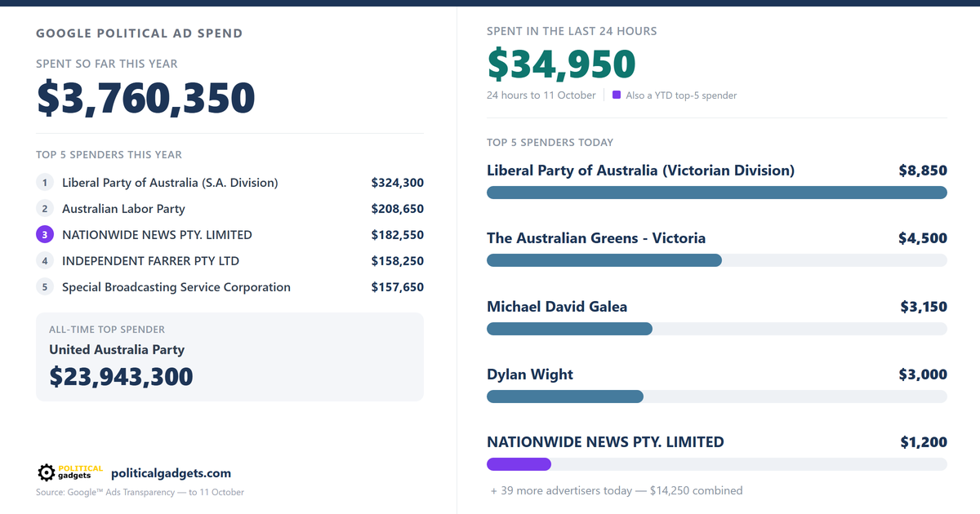Select NATIONWIDE NEWS PTY. LIMITED in yearly list
The height and width of the screenshot is (514, 980).
pyautogui.click(x=157, y=235)
